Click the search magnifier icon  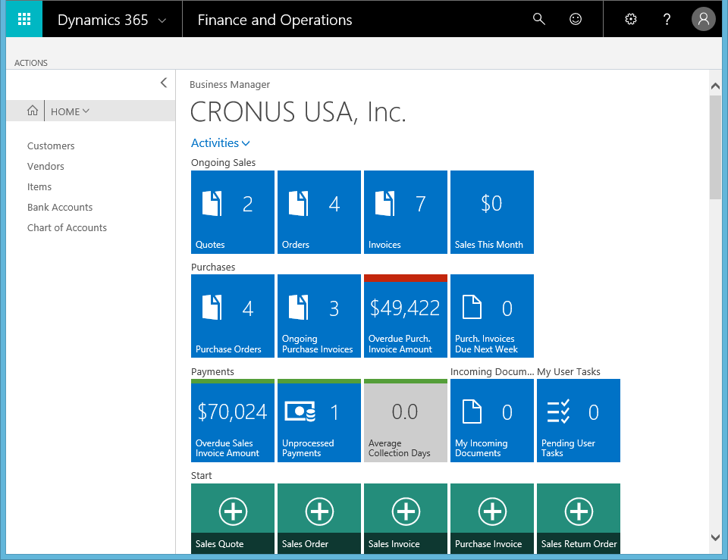(x=539, y=20)
